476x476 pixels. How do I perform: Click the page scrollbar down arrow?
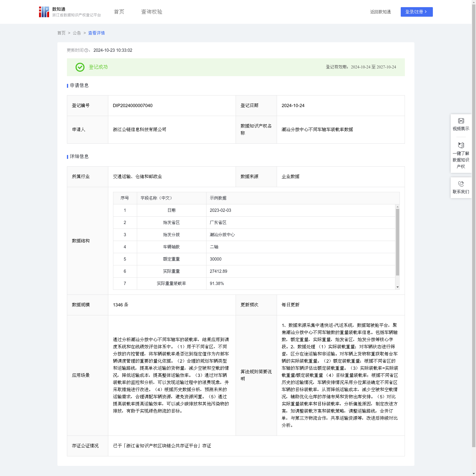[474, 473]
